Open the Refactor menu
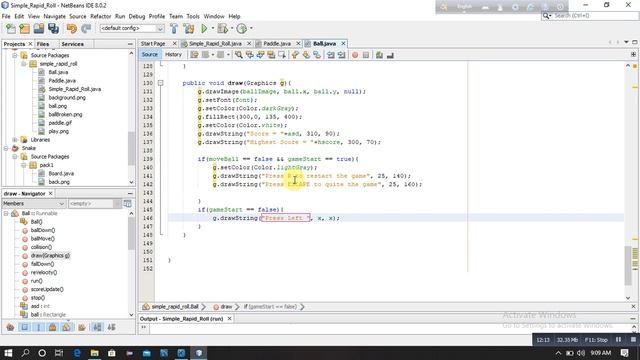 pos(100,16)
